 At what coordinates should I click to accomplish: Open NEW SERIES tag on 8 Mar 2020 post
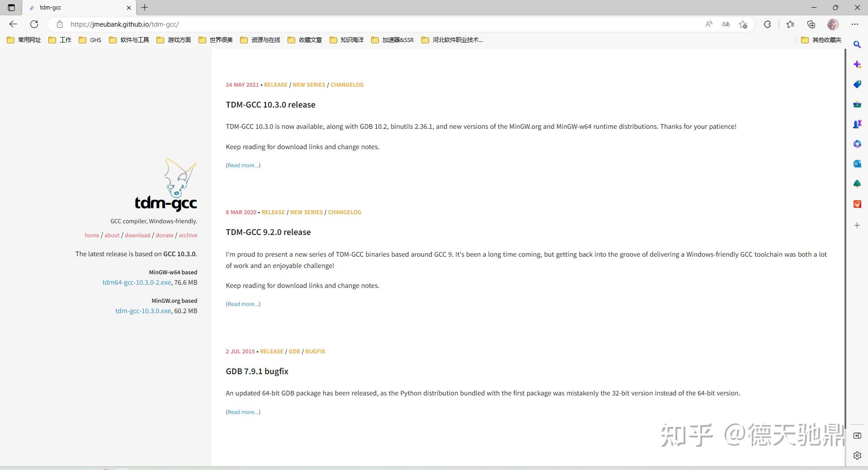click(307, 212)
